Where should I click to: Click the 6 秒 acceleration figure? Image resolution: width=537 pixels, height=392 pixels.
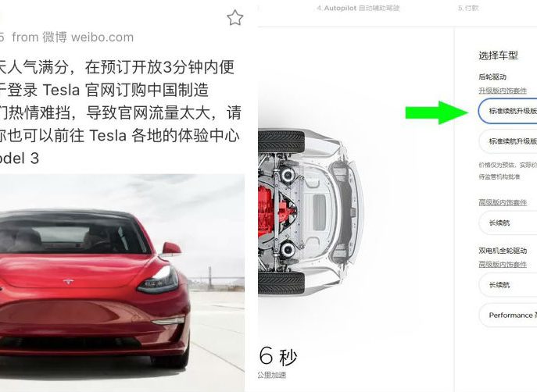click(x=277, y=356)
